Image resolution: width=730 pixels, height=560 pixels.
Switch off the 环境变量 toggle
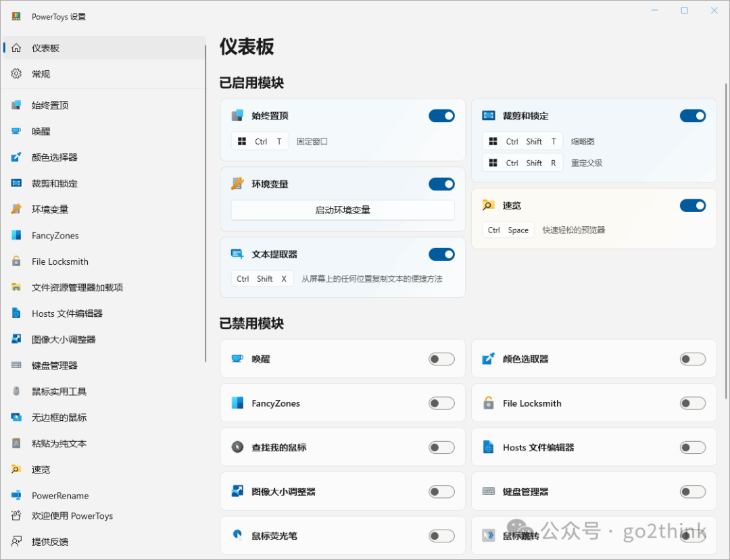click(441, 184)
